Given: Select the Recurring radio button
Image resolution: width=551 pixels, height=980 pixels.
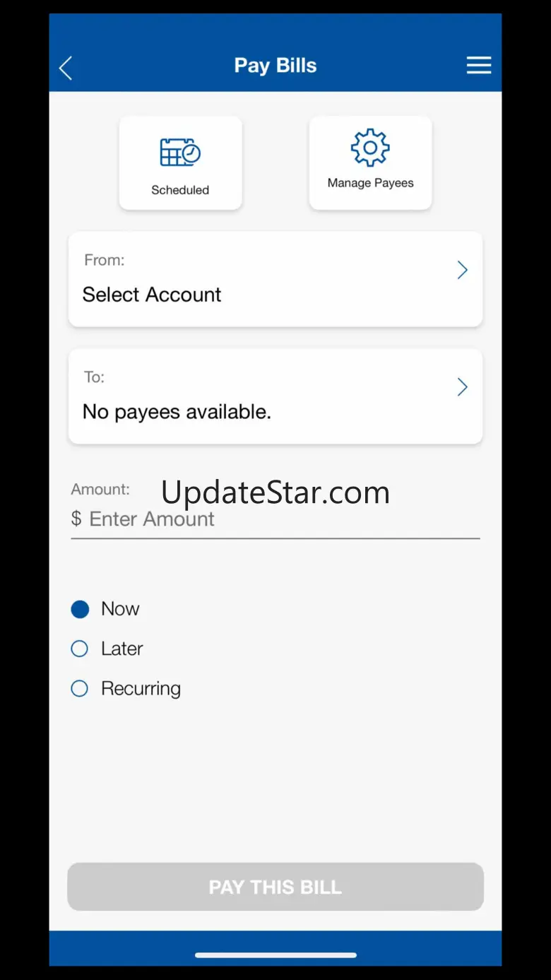Looking at the screenshot, I should (80, 688).
